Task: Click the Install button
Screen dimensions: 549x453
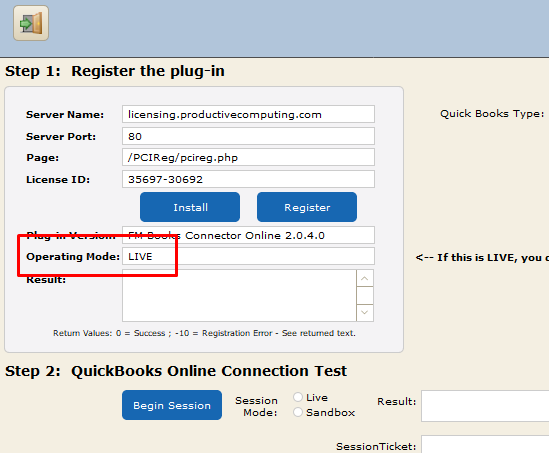Action: click(x=190, y=207)
